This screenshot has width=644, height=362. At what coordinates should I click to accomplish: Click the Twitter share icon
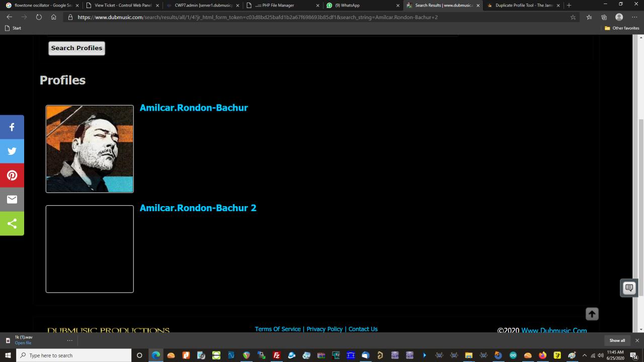tap(12, 151)
